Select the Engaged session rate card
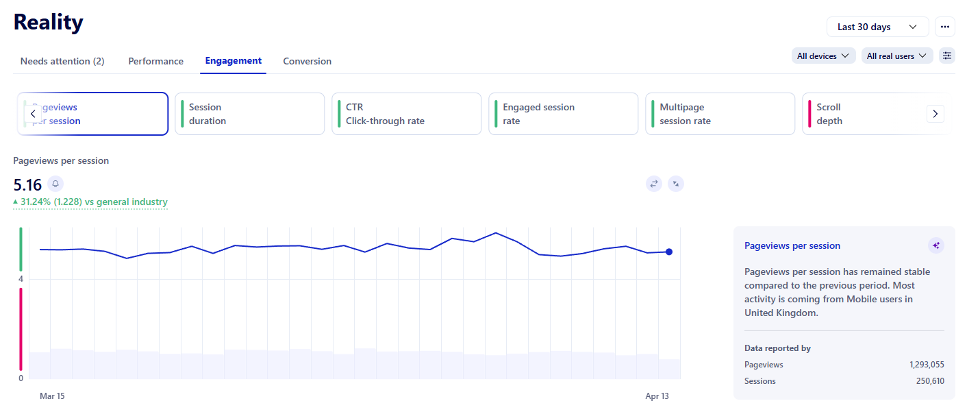 pyautogui.click(x=563, y=114)
